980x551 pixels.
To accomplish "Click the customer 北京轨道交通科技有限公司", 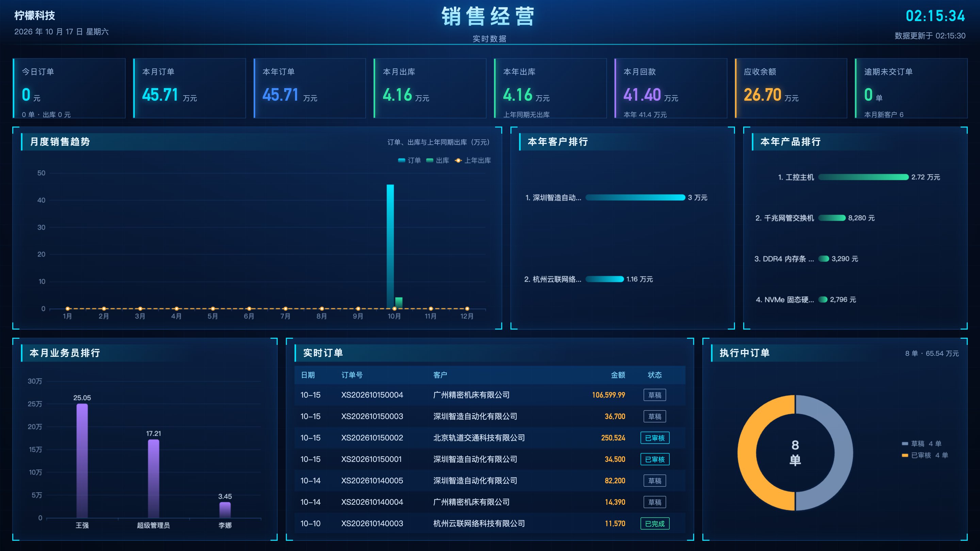I will tap(479, 438).
